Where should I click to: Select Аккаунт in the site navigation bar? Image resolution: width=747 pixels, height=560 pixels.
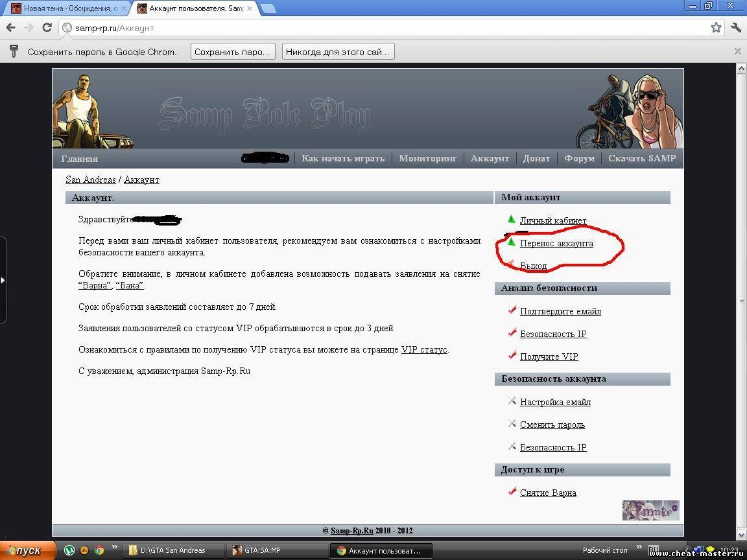pos(490,158)
